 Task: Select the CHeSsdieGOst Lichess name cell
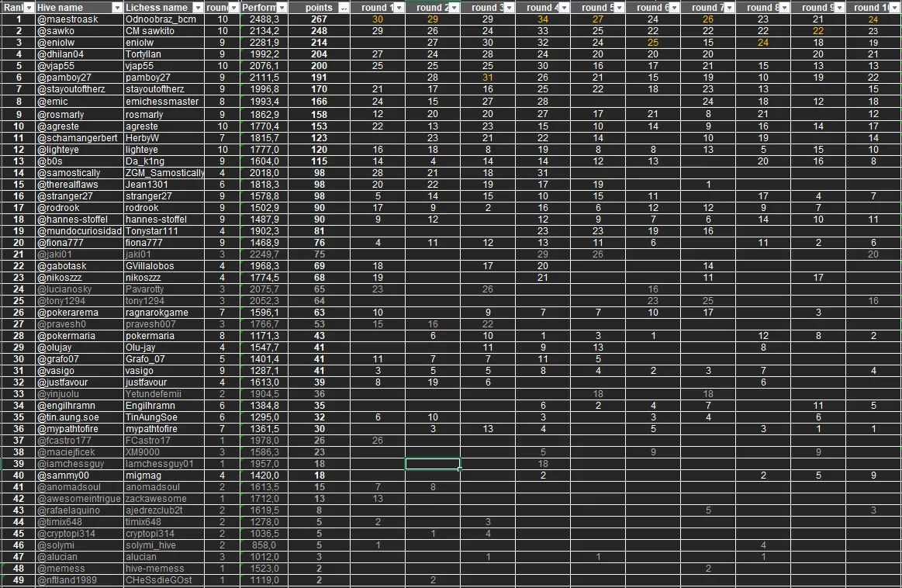point(164,580)
